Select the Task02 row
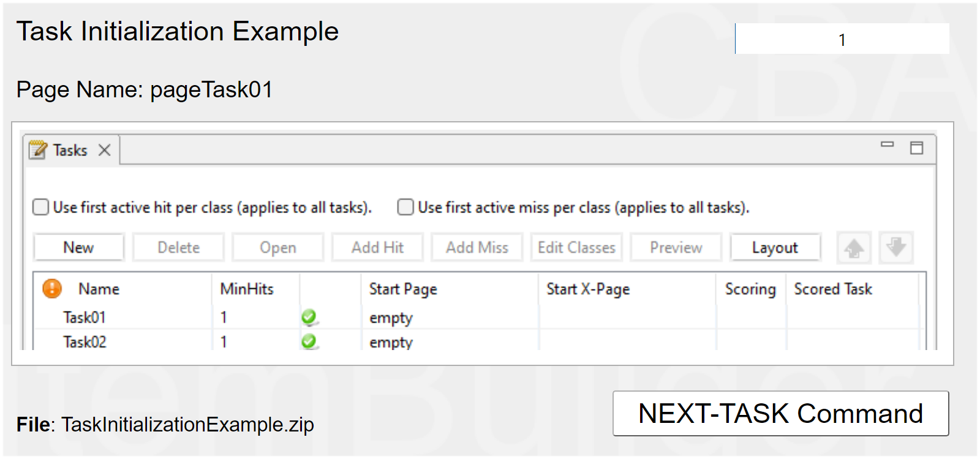Image resolution: width=980 pixels, height=459 pixels. pos(85,342)
